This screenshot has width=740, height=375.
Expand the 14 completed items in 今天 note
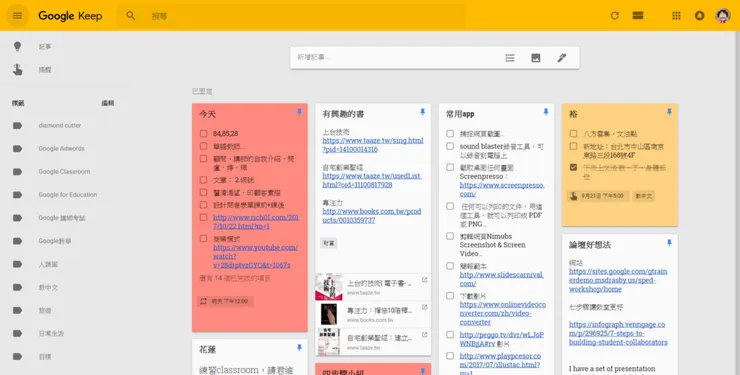pos(235,278)
